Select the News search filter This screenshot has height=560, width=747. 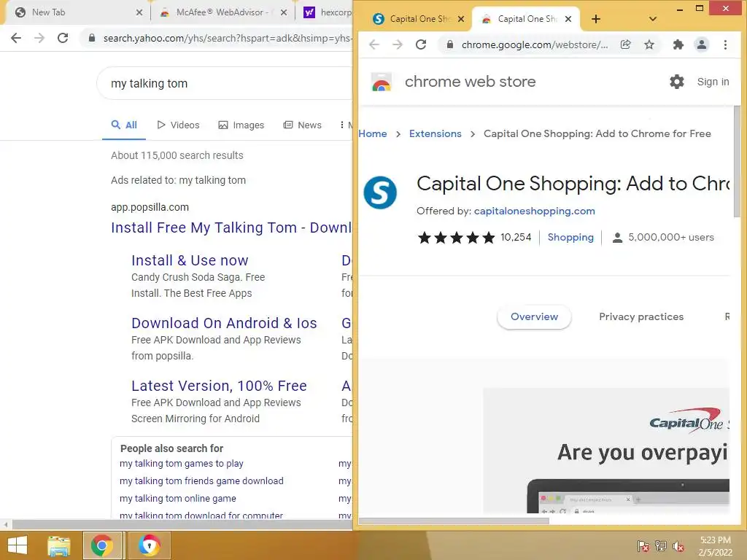[x=303, y=125]
